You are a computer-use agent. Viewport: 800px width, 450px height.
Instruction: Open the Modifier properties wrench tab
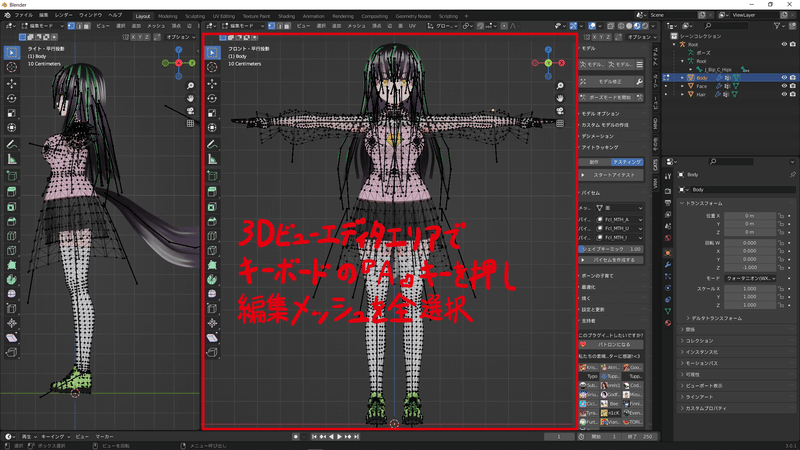(668, 265)
